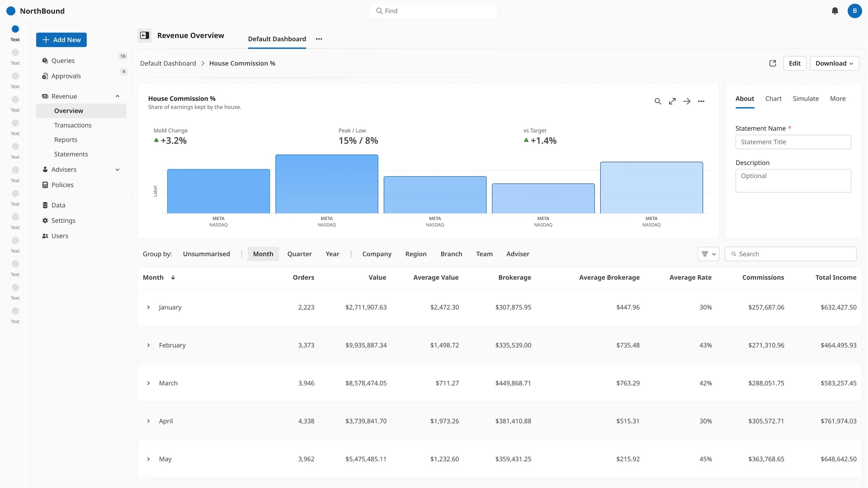Collapse the sidebar panel toggle icon
868x488 pixels.
(144, 35)
